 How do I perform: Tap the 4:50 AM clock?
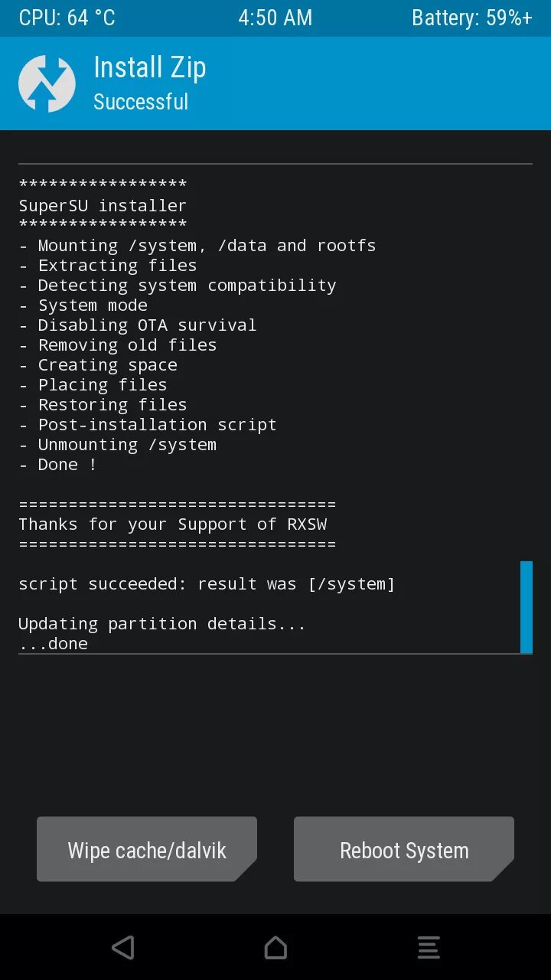275,18
